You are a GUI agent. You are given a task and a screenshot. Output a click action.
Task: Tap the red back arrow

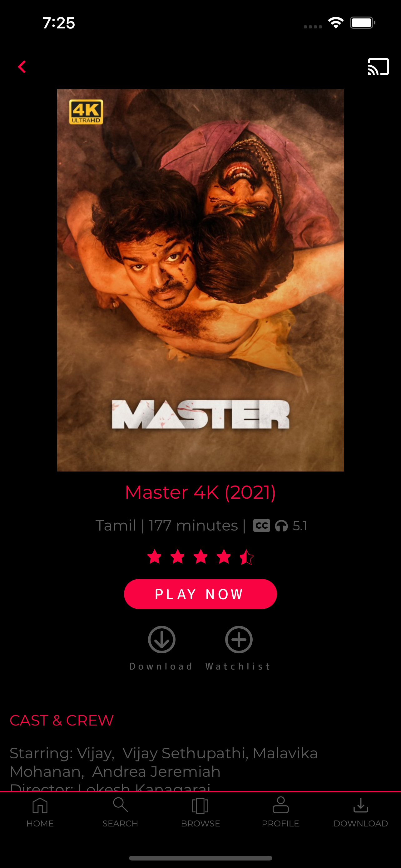[x=22, y=67]
